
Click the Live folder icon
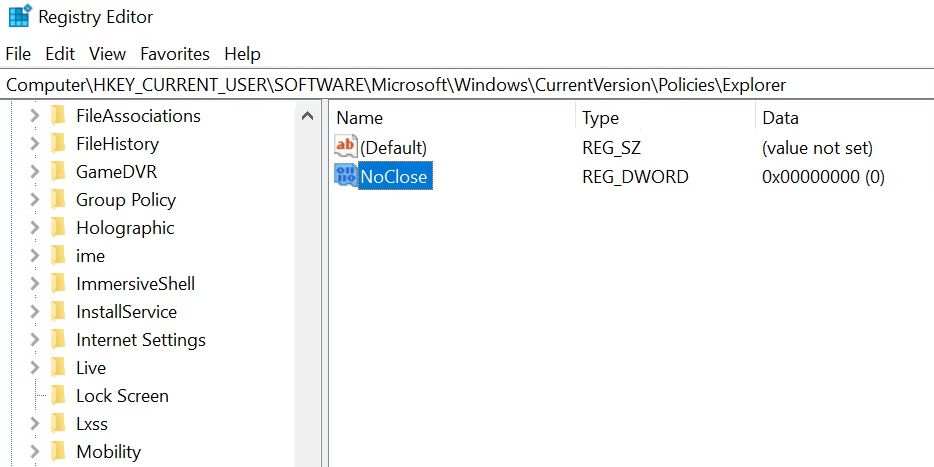click(58, 368)
